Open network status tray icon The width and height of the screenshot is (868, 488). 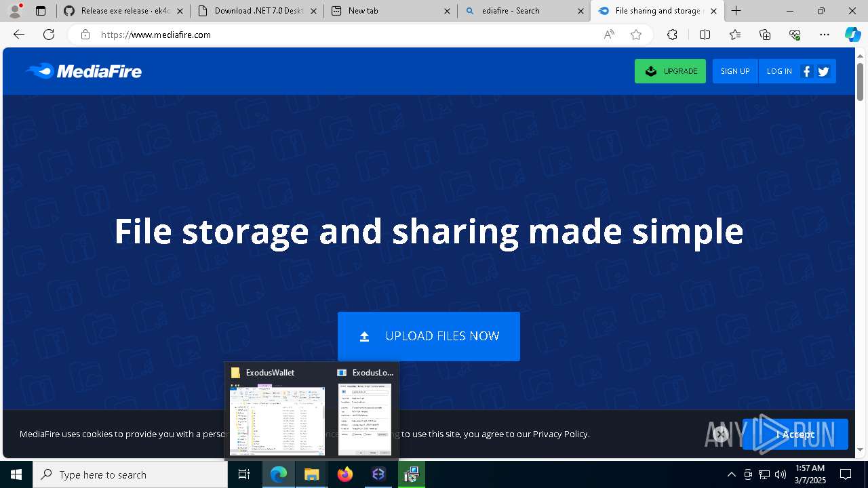tap(764, 474)
